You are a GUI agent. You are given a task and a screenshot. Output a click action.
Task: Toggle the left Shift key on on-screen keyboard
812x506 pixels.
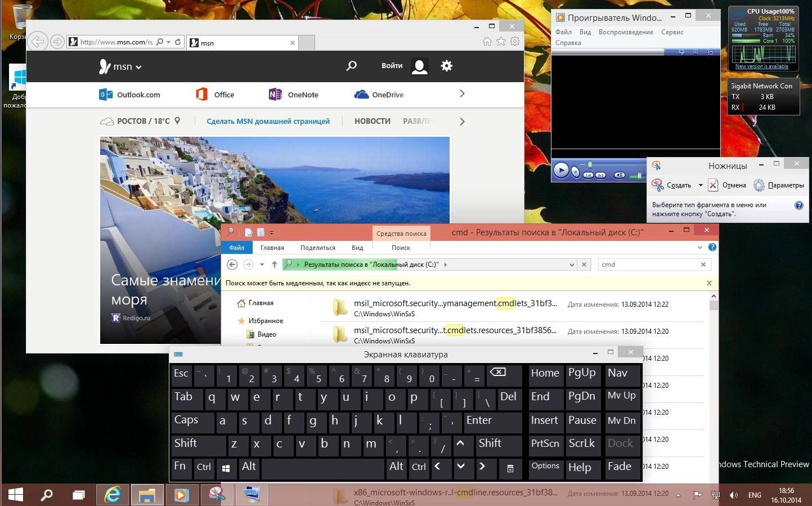(198, 445)
